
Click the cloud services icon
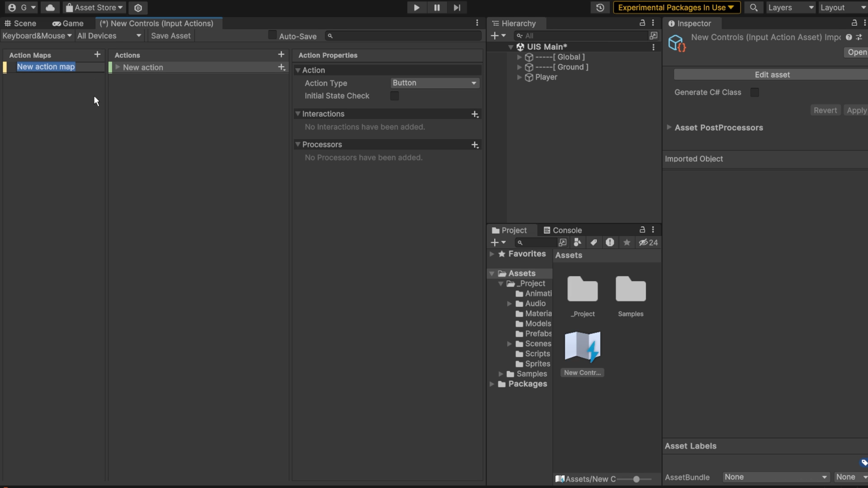click(50, 8)
